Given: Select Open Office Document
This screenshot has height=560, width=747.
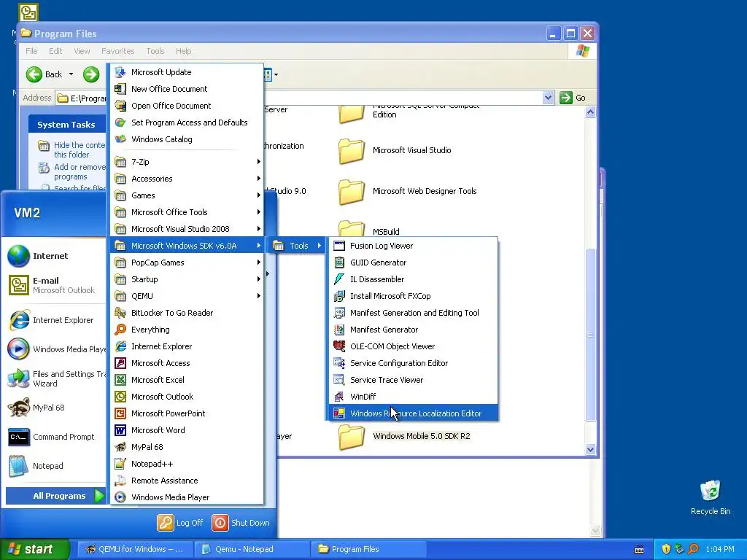Looking at the screenshot, I should point(187,106).
